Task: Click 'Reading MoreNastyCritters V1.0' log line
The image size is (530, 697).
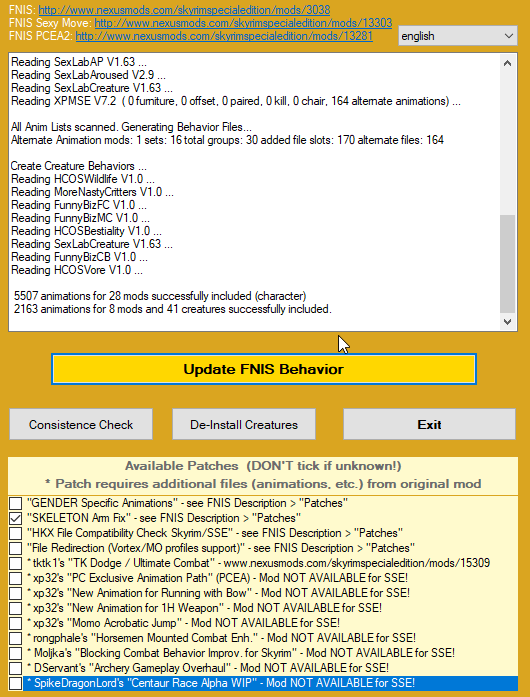Action: 92,192
